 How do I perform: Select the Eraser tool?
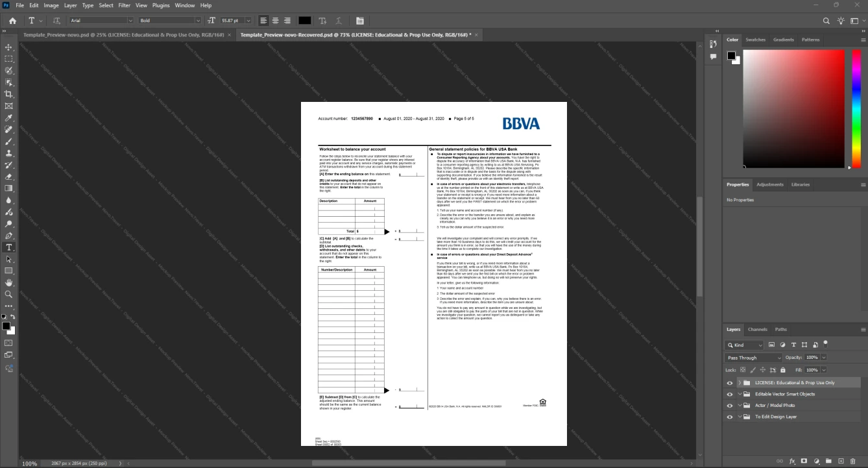[x=9, y=177]
